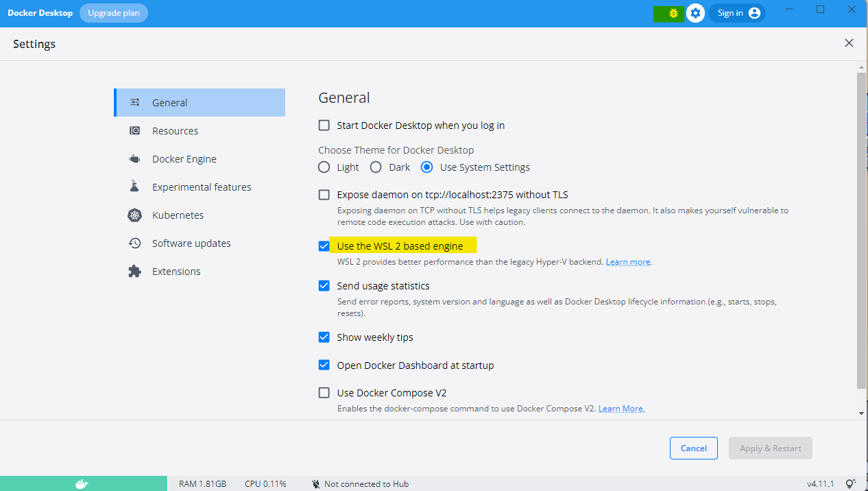This screenshot has height=491, width=868.
Task: Uncheck Show weekly tips
Action: [x=324, y=337]
